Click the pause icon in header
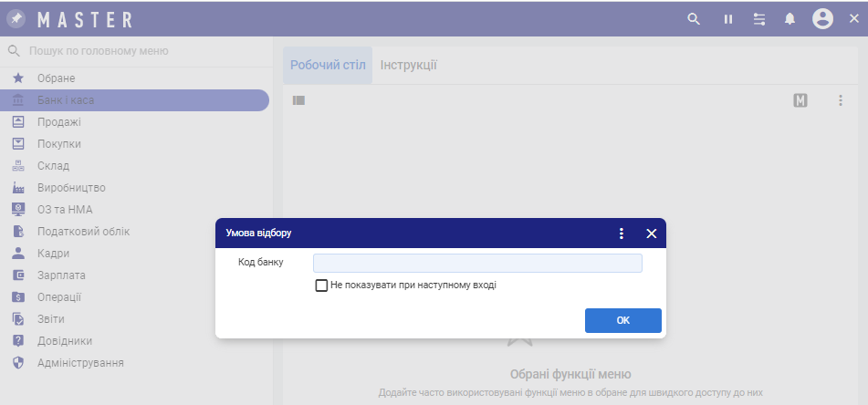 (728, 19)
